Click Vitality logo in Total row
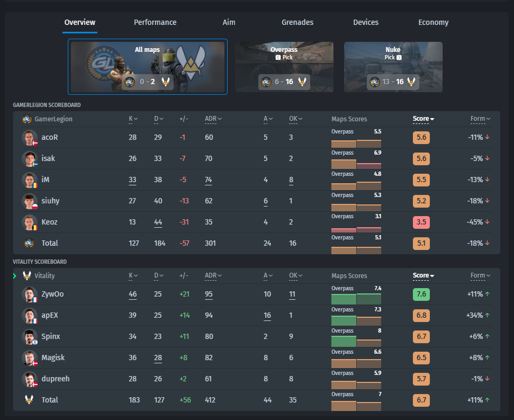514x420 pixels. tap(29, 400)
